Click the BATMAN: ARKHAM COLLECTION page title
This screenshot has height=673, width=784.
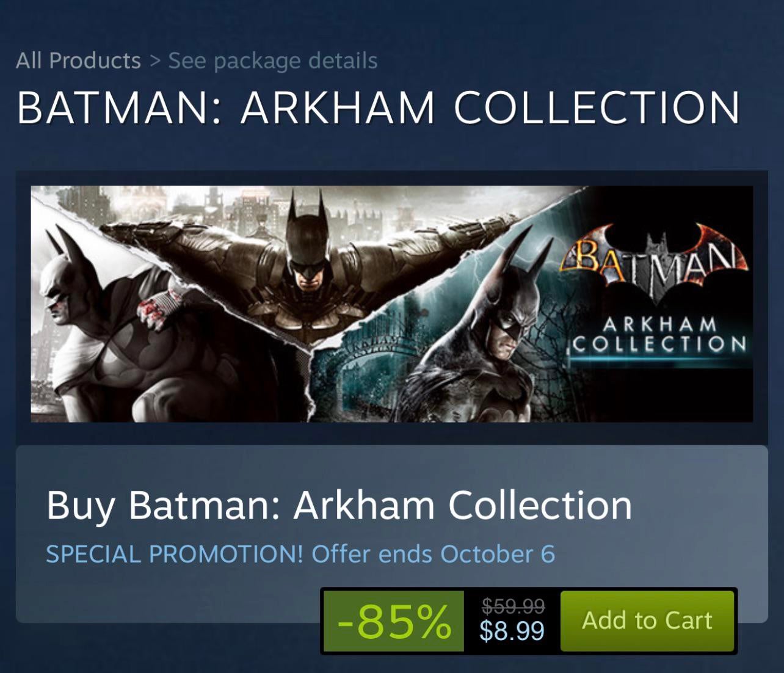tap(379, 108)
